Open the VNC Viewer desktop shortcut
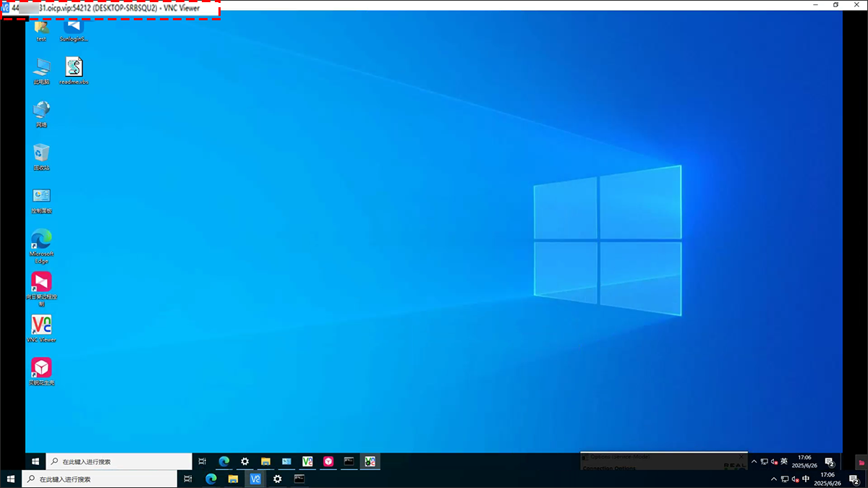This screenshot has height=488, width=868. pos(41,326)
